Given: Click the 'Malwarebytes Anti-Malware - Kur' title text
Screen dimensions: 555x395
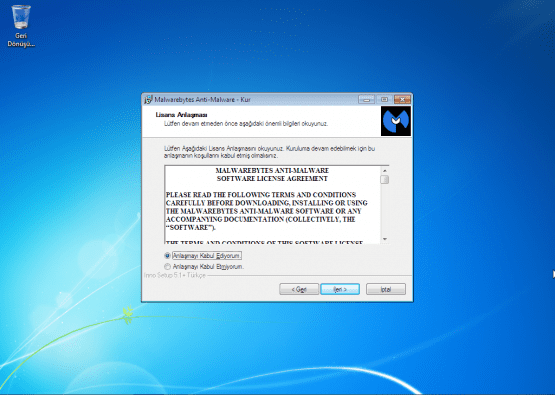Looking at the screenshot, I should click(202, 99).
